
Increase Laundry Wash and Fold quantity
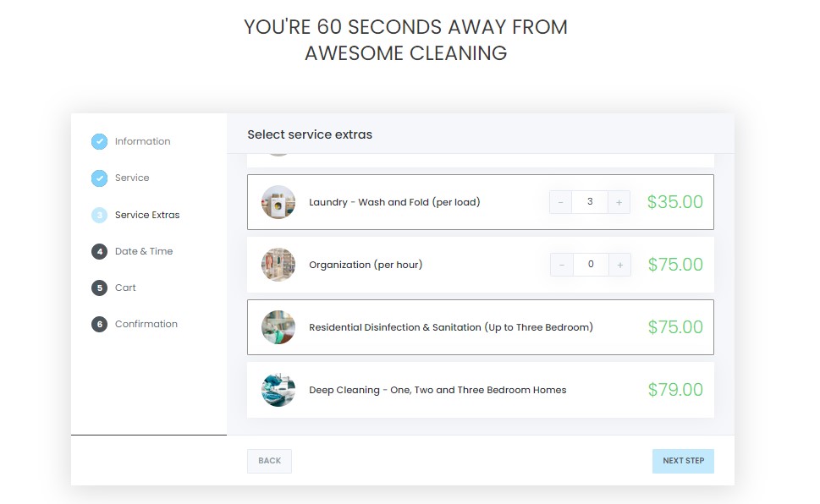[x=619, y=202]
